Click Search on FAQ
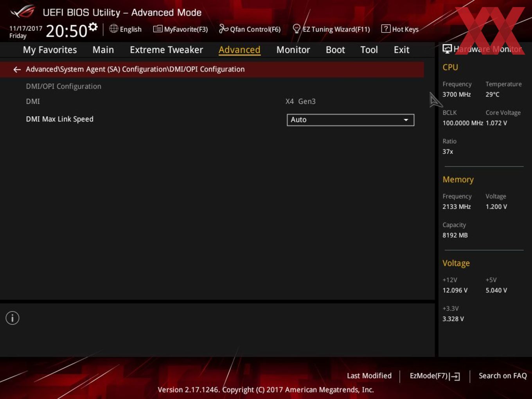 pos(503,376)
